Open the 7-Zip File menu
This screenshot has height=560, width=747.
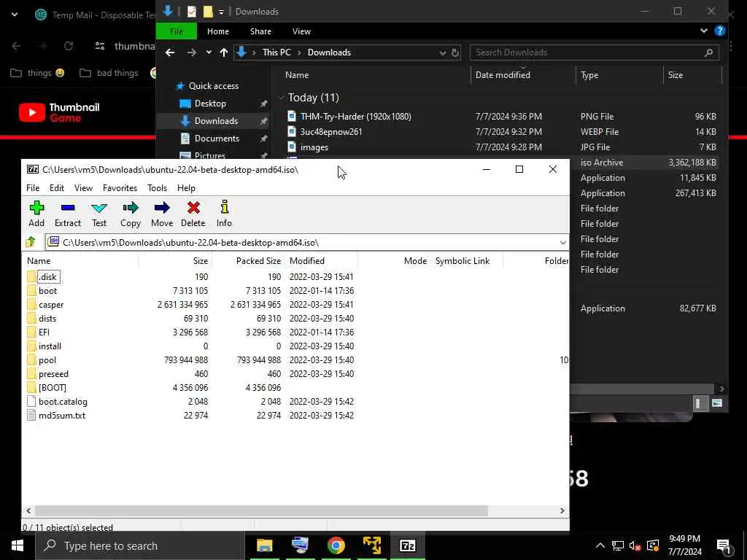[33, 187]
